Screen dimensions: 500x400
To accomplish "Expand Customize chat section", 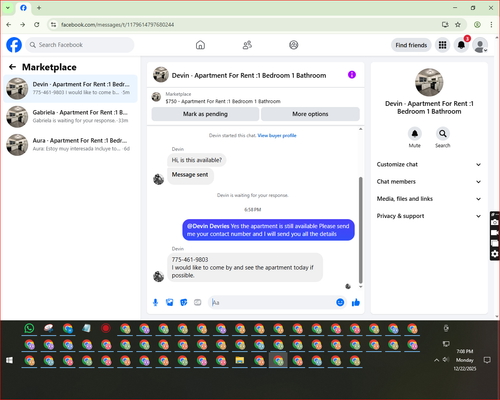I will [429, 164].
